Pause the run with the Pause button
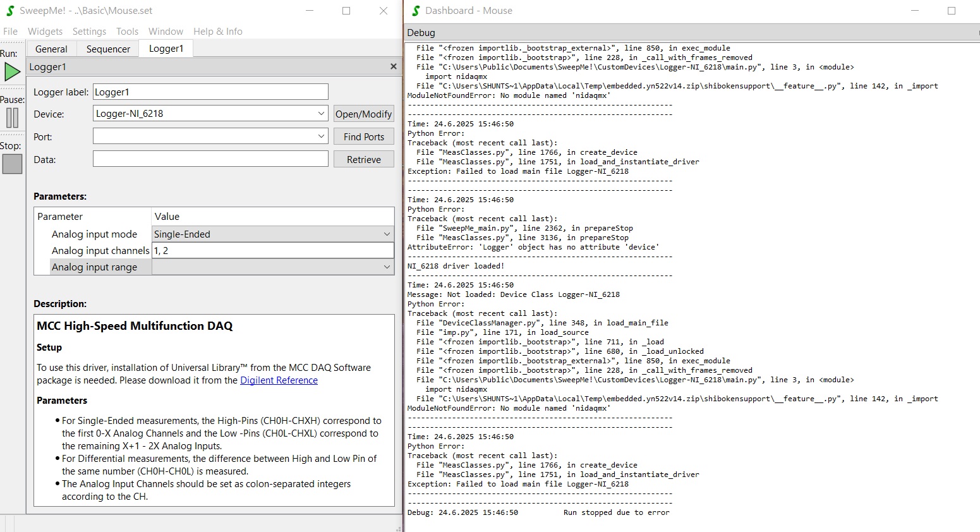 tap(12, 118)
